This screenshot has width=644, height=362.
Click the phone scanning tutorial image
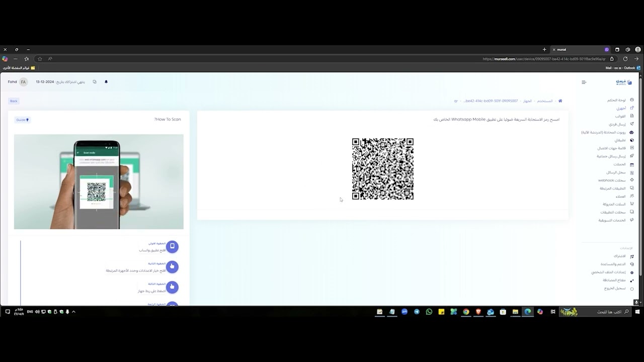click(x=99, y=182)
